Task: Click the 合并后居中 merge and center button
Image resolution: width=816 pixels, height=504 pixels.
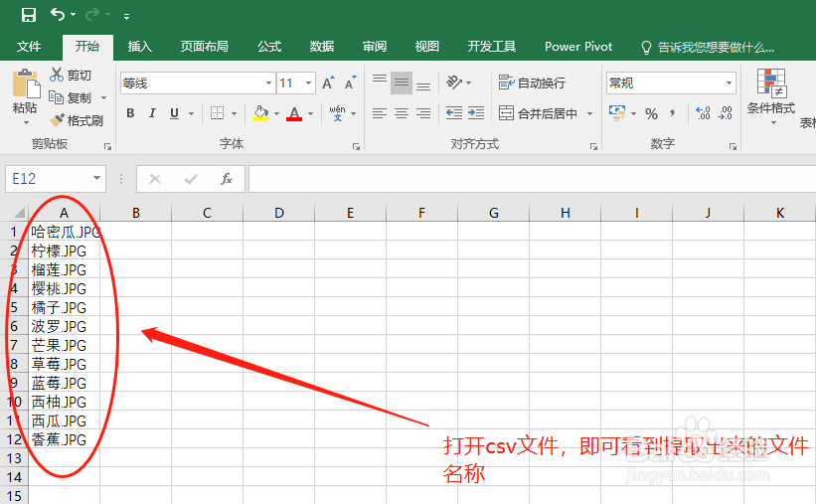Action: (538, 113)
